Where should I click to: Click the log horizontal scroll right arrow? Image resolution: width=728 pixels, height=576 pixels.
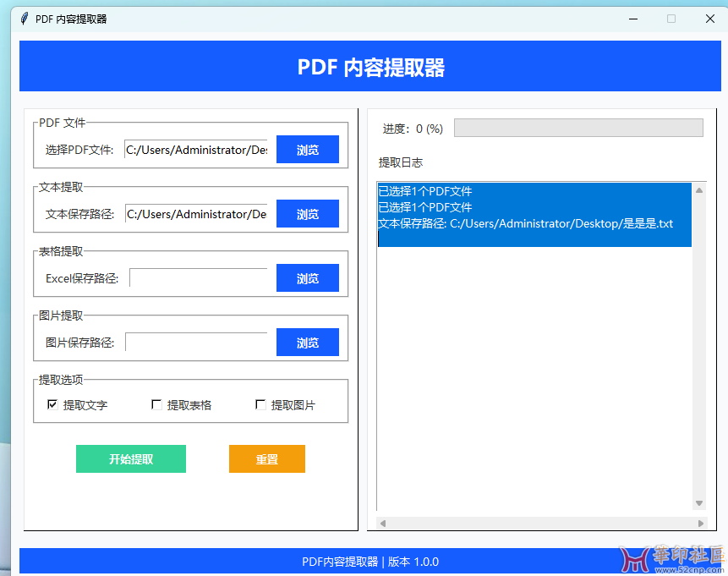click(x=701, y=524)
